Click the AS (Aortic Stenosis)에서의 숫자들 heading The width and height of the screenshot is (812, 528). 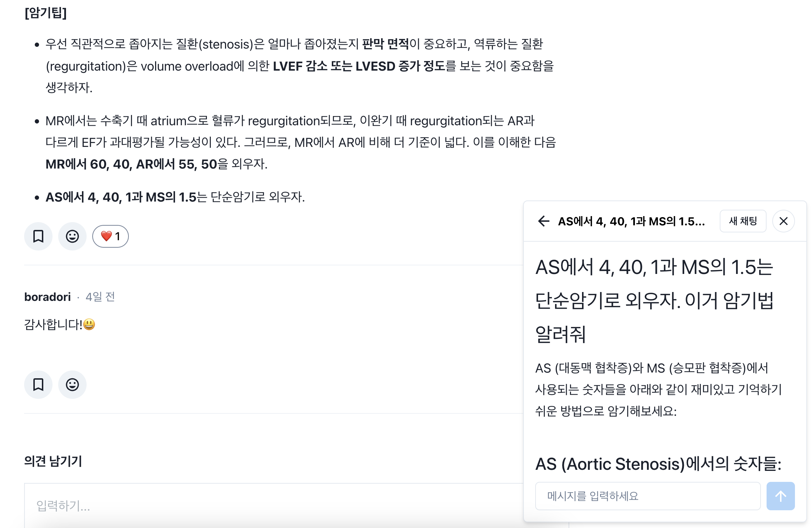pos(658,463)
